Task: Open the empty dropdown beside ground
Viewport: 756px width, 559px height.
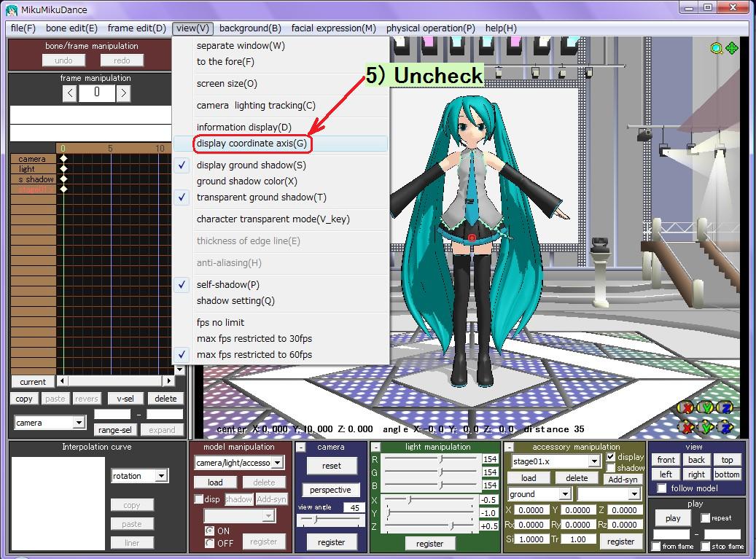Action: 609,494
